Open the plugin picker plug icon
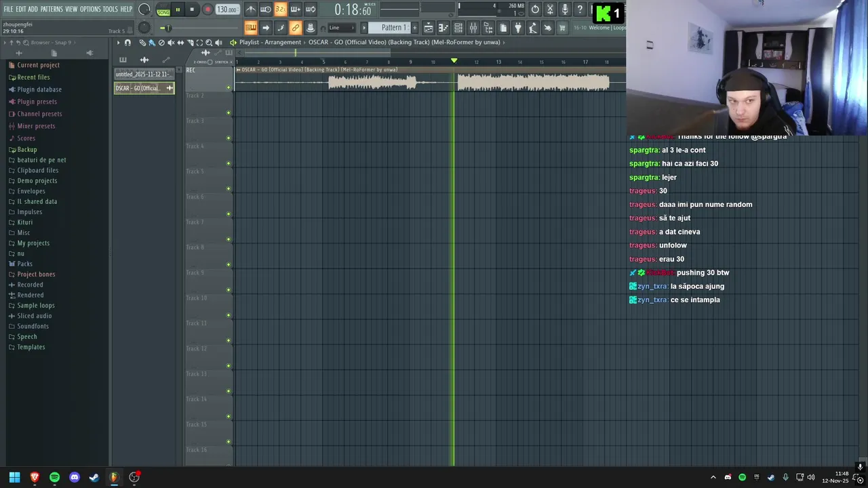868x488 pixels. pyautogui.click(x=517, y=28)
